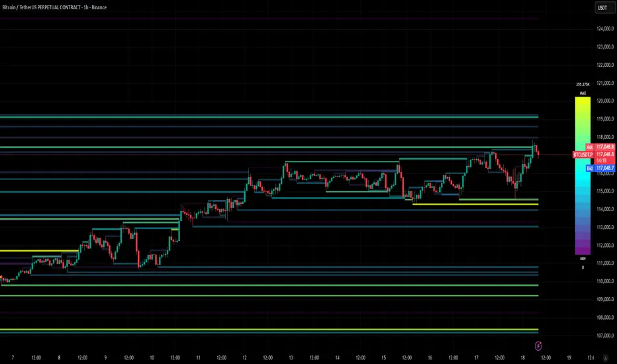The height and width of the screenshot is (364, 617).
Task: Click the 121,000.0 price axis label
Action: [605, 83]
